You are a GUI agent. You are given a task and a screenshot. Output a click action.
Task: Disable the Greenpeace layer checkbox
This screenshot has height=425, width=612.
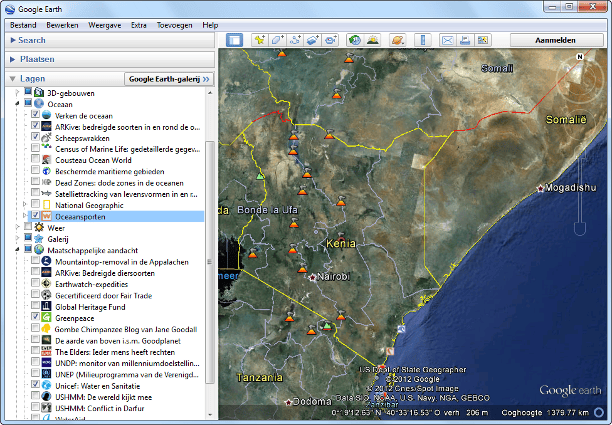[36, 316]
